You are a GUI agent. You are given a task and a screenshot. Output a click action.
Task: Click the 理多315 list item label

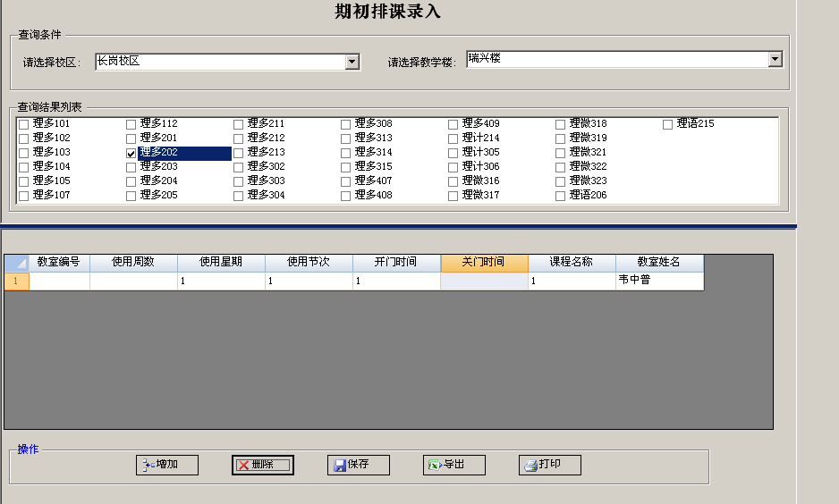coord(374,166)
